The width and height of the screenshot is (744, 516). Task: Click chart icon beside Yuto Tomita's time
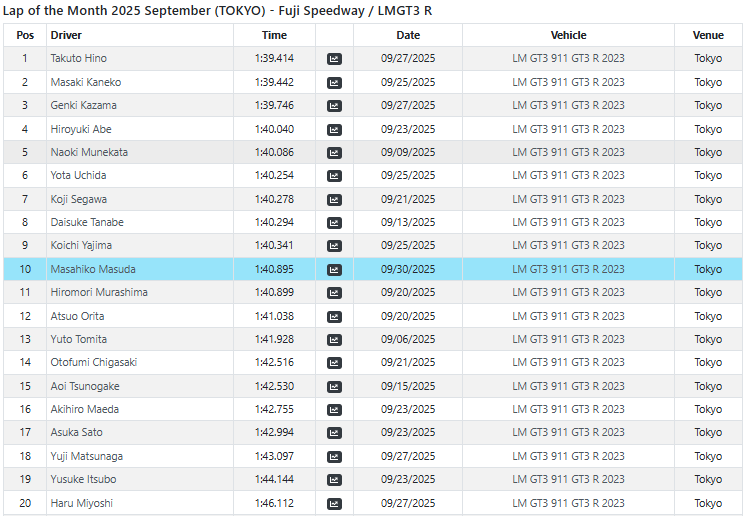[334, 339]
